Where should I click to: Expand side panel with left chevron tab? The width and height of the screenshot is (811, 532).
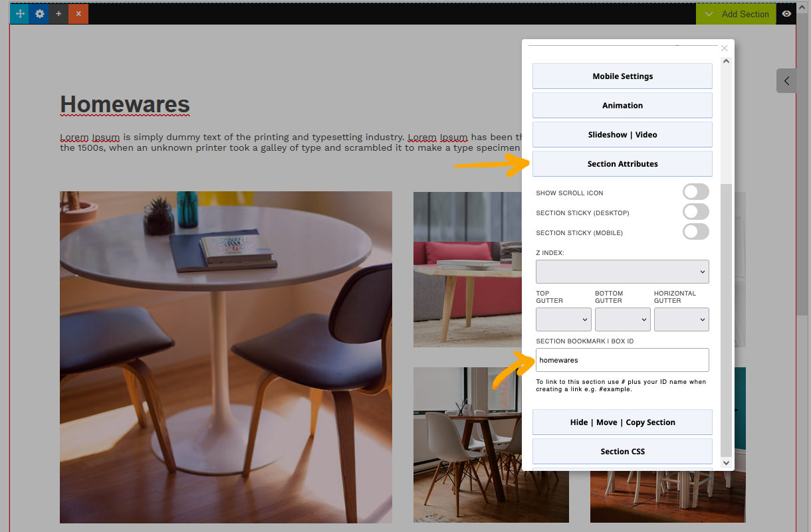pyautogui.click(x=786, y=81)
